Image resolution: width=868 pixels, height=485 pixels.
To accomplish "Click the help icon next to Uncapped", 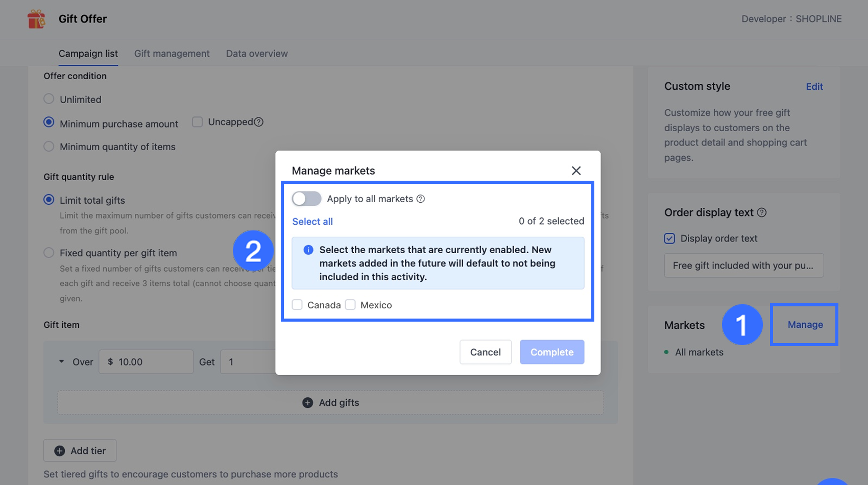I will [259, 122].
